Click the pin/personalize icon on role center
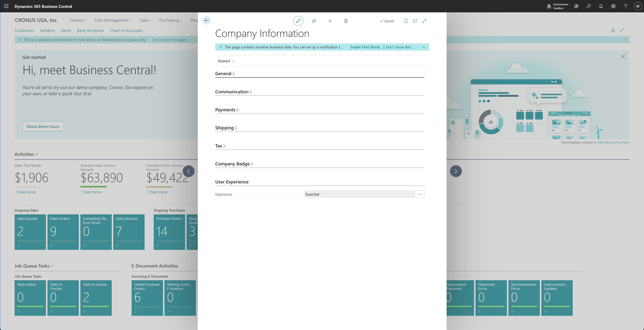The height and width of the screenshot is (330, 644). click(x=613, y=30)
